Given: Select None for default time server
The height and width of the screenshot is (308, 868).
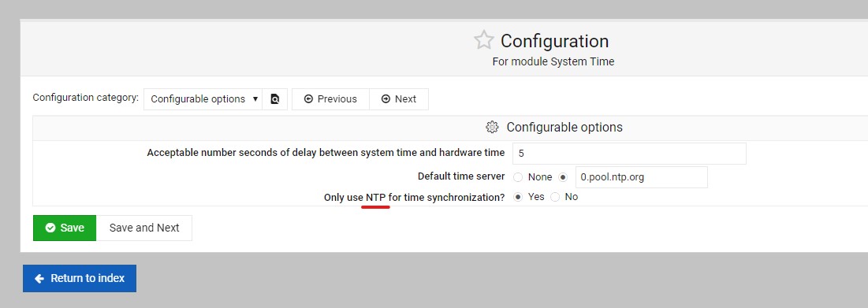Looking at the screenshot, I should (x=518, y=177).
